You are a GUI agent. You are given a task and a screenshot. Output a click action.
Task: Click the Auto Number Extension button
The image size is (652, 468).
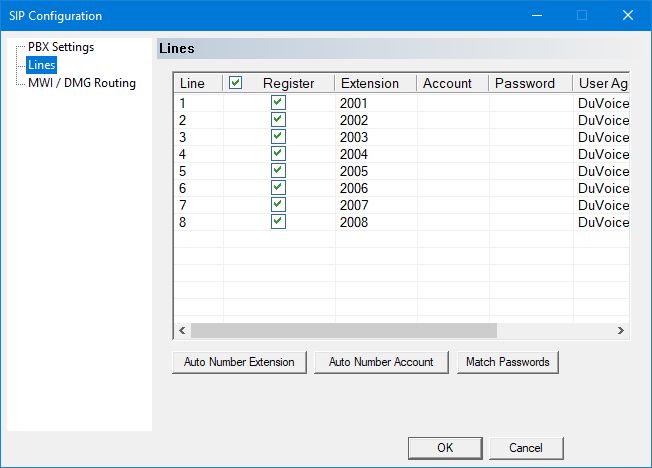click(x=239, y=362)
